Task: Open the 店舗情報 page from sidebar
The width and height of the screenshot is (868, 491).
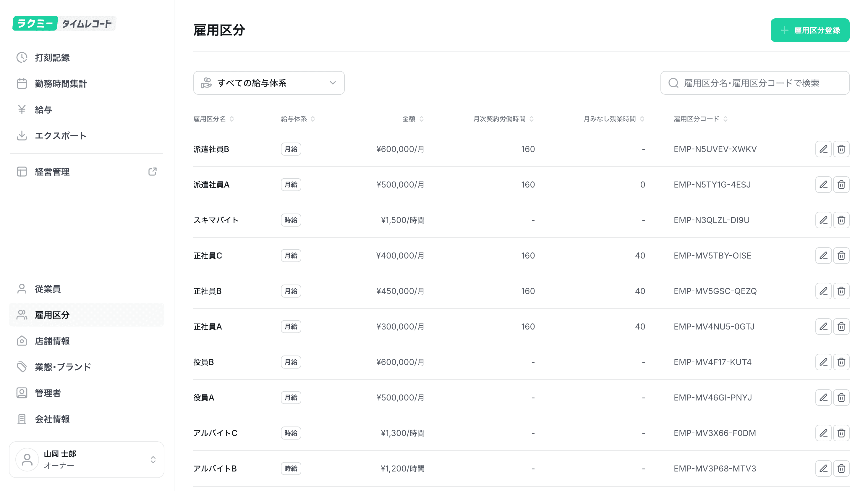Action: coord(52,341)
